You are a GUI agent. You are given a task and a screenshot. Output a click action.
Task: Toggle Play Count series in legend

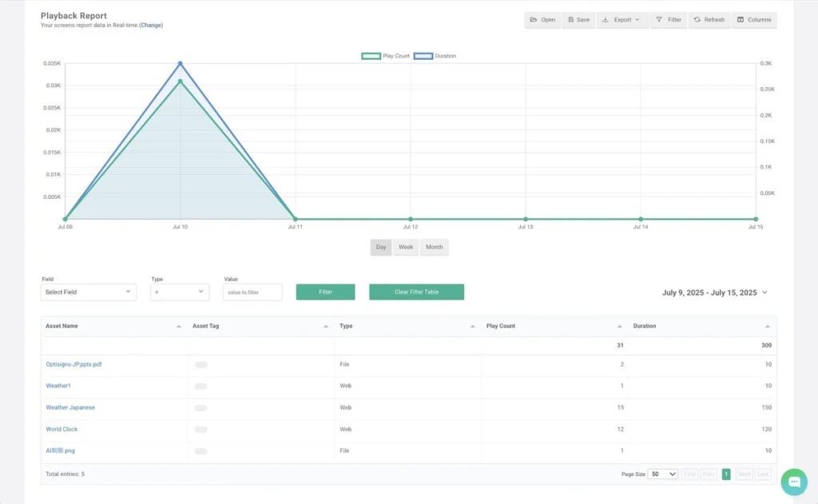[386, 56]
